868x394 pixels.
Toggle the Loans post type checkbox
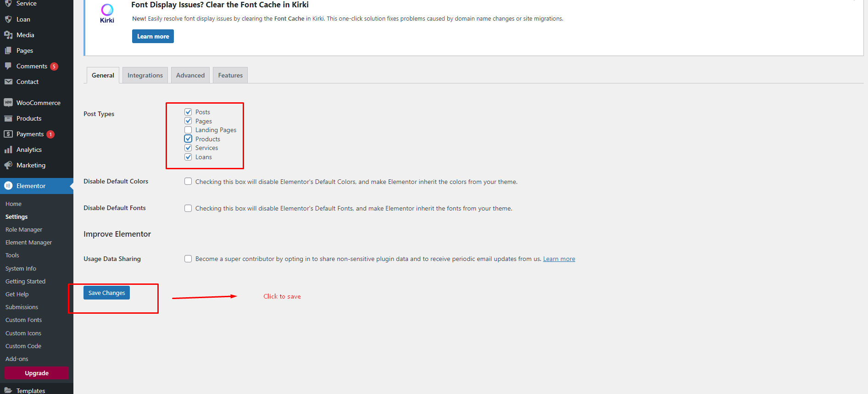pyautogui.click(x=188, y=157)
